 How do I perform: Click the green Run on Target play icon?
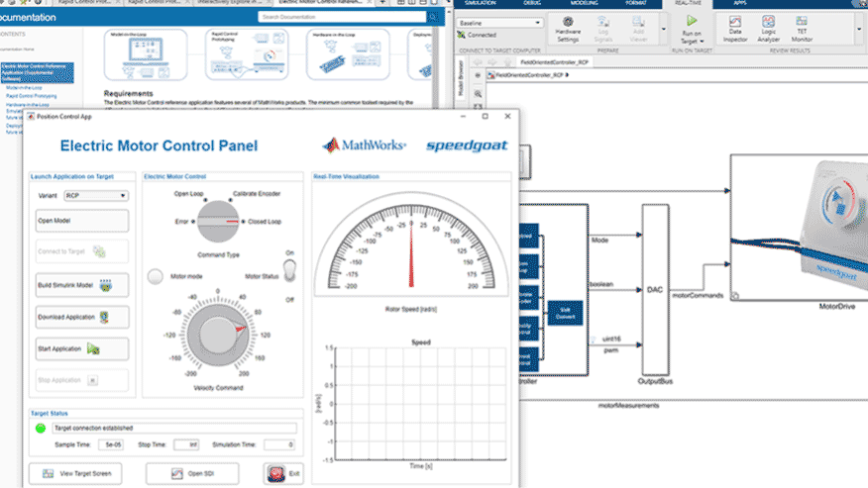(692, 21)
